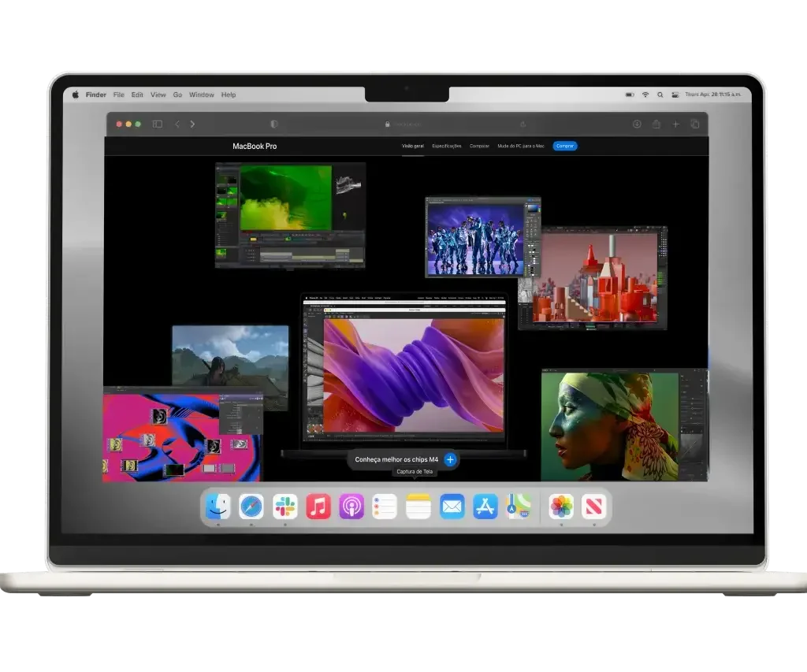Go back to the previous page in Safari
Screen dimensions: 807x672
coord(177,124)
